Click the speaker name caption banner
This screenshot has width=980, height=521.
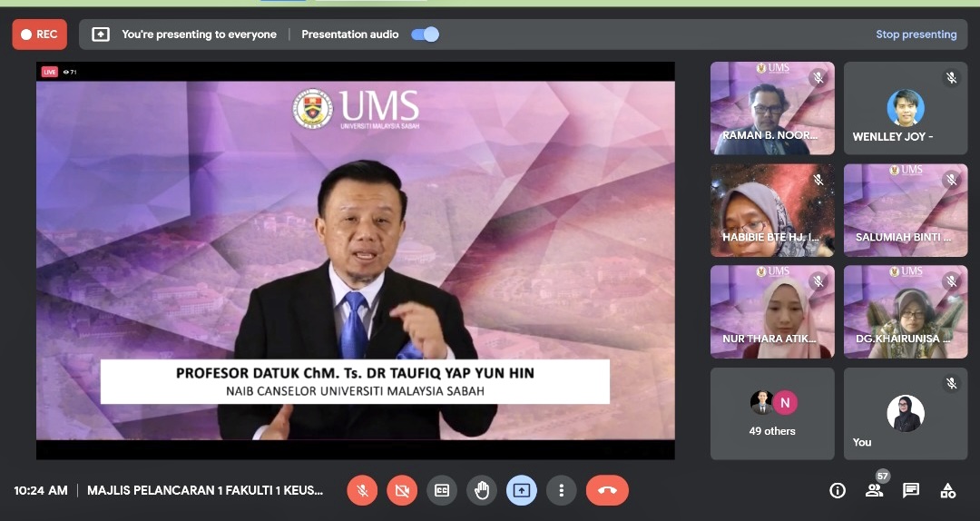tap(355, 381)
